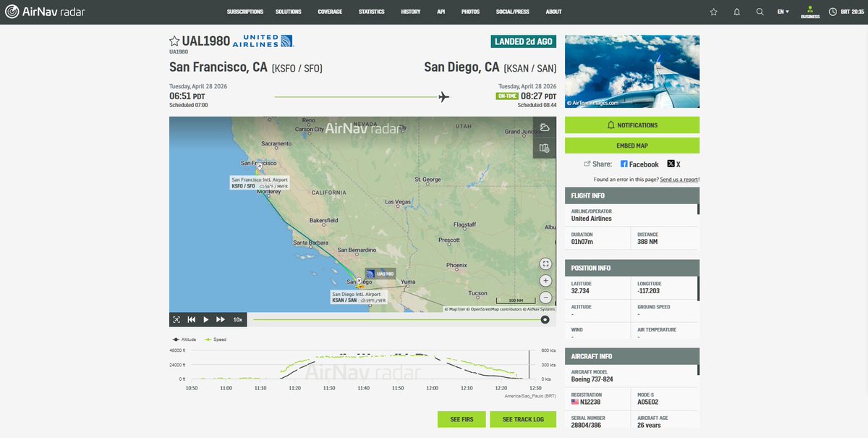Open the Business account icon
This screenshot has width=868, height=438.
click(809, 12)
